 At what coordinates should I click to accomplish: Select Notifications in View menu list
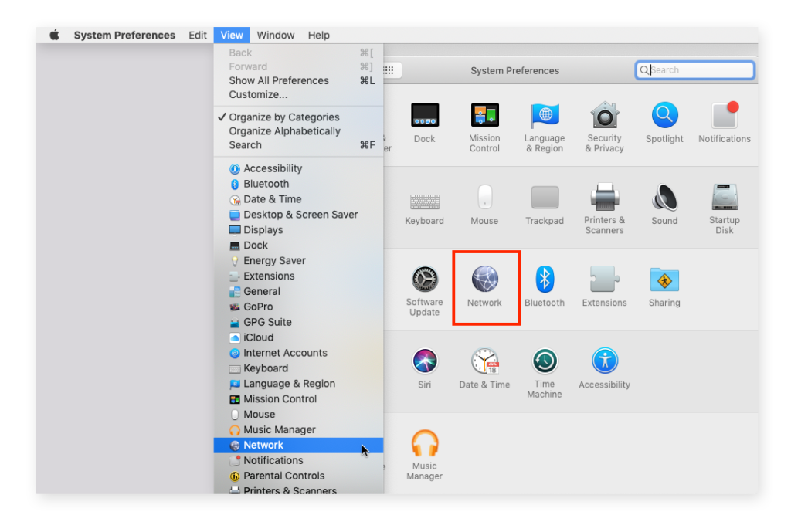299,461
